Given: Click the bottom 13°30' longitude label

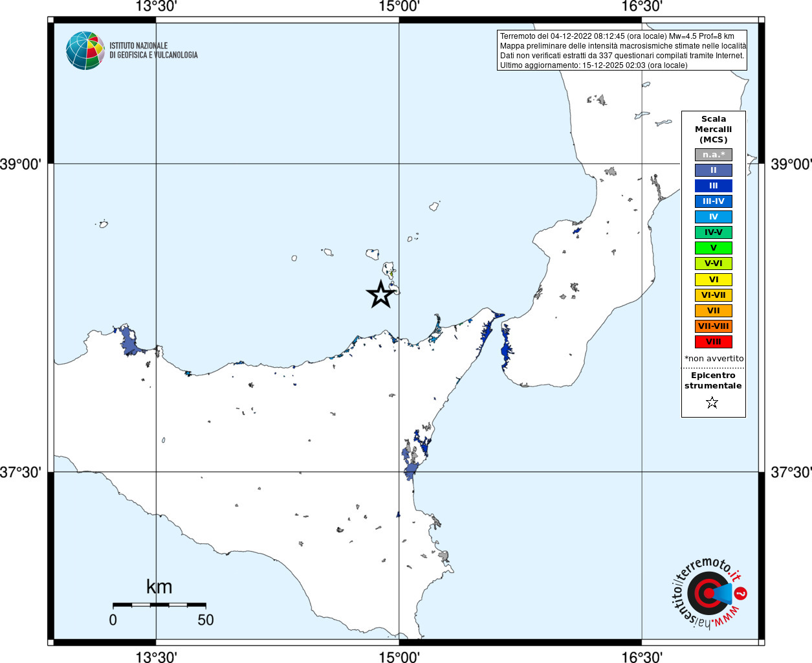Looking at the screenshot, I should point(156,657).
